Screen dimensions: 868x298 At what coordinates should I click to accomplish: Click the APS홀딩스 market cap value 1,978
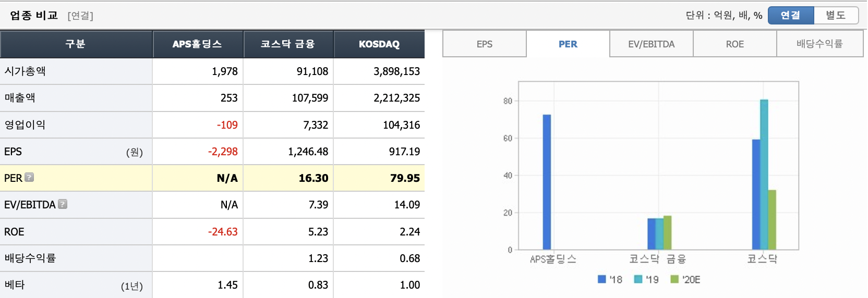tap(225, 71)
